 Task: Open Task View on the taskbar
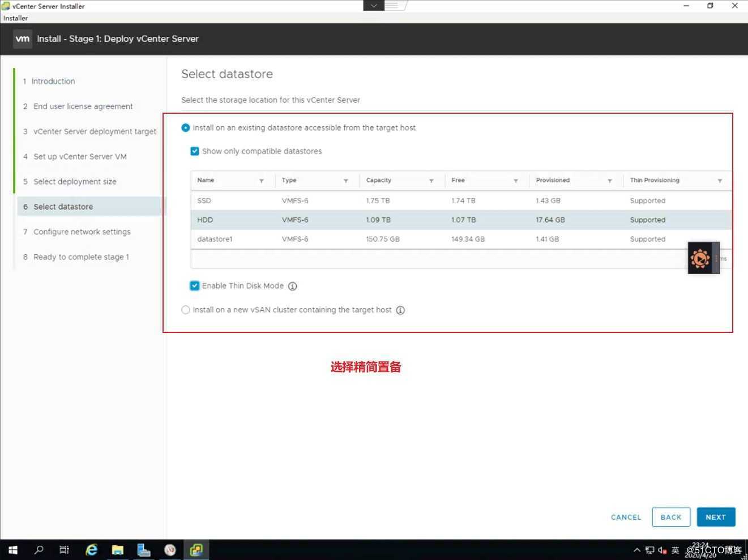tap(65, 550)
